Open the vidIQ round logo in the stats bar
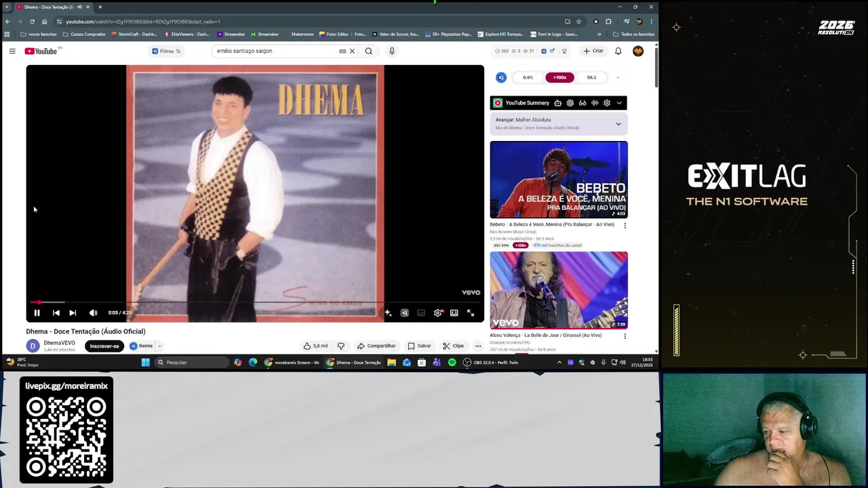Image resolution: width=868 pixels, height=488 pixels. (501, 77)
